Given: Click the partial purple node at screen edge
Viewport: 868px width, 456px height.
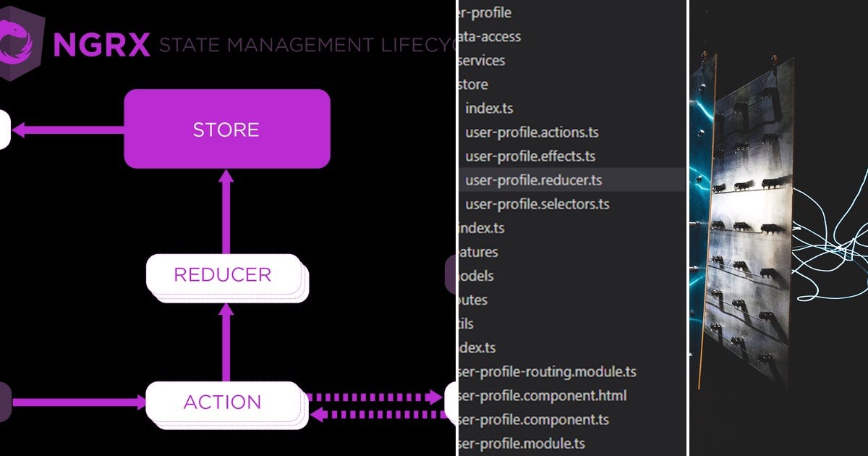Looking at the screenshot, I should click(451, 275).
